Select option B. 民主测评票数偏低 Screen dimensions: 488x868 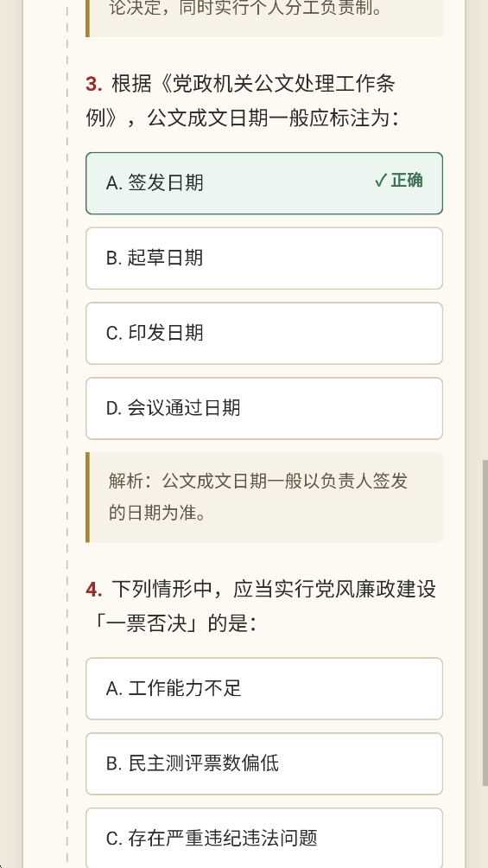[264, 764]
